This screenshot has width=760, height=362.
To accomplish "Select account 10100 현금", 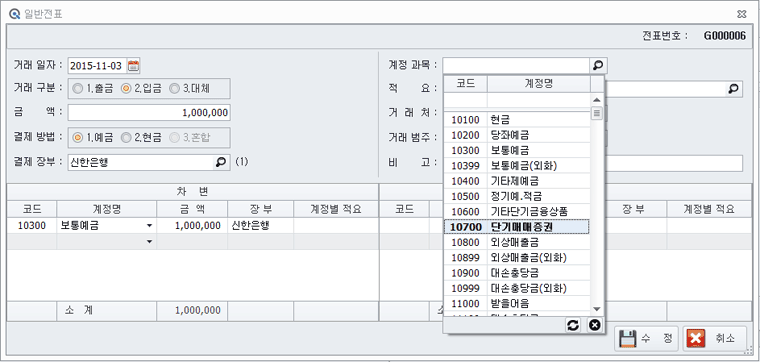I will pyautogui.click(x=517, y=120).
